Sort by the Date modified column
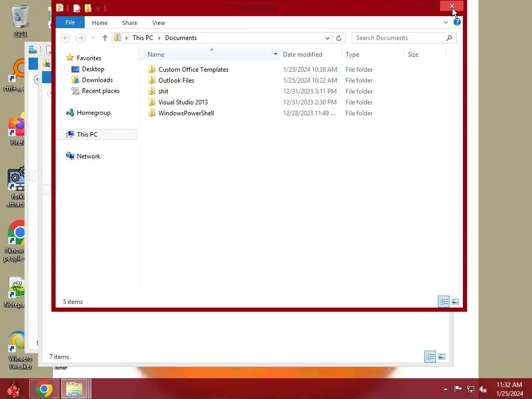This screenshot has height=399, width=532. coord(302,54)
